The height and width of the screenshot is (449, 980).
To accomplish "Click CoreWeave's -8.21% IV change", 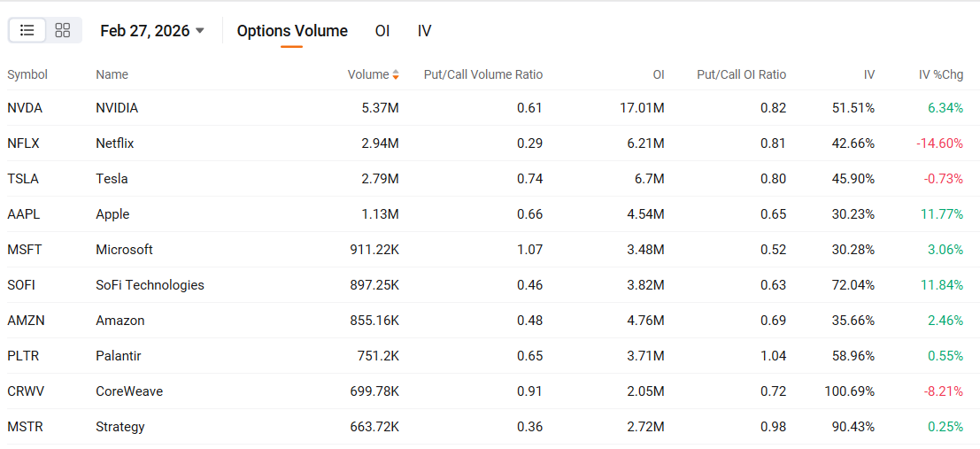I will pyautogui.click(x=943, y=391).
